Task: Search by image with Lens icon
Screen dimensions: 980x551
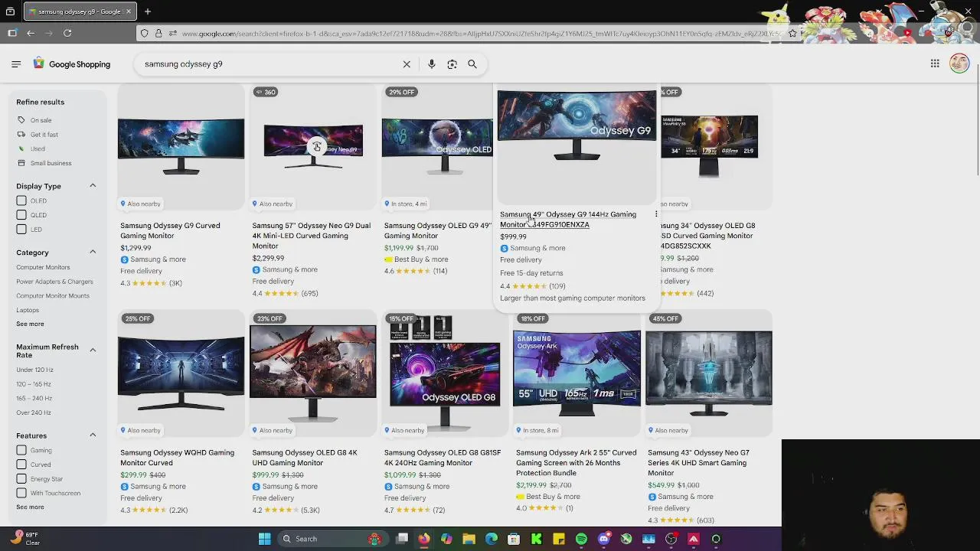Action: click(452, 64)
